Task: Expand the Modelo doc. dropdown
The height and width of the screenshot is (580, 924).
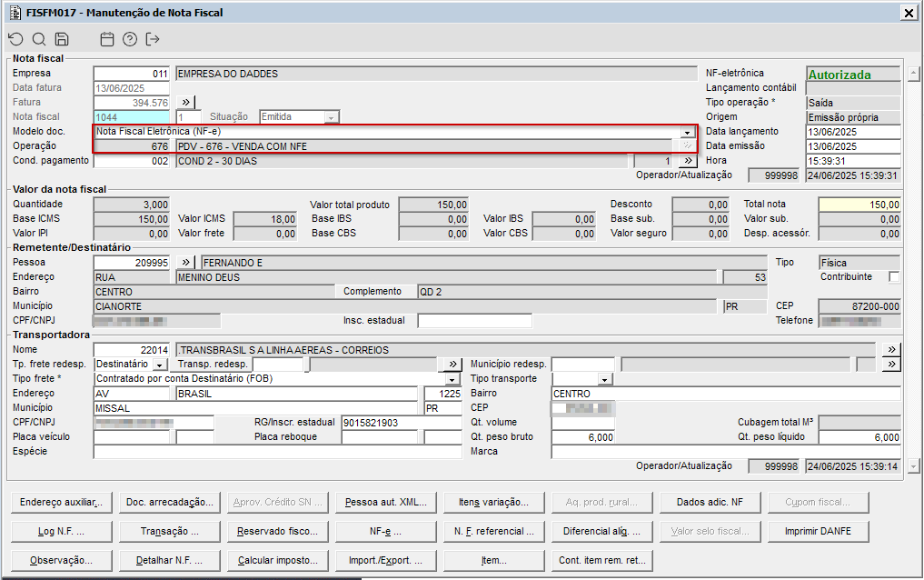Action: click(689, 132)
